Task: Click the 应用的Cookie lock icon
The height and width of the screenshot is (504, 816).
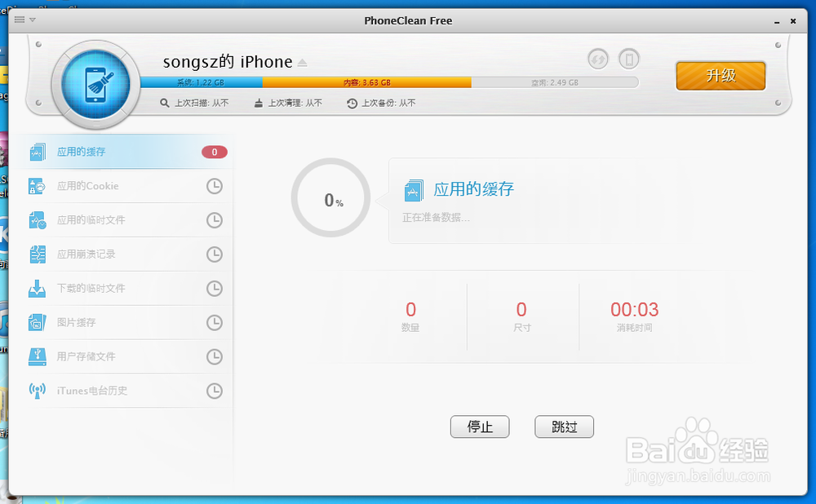Action: coord(37,186)
